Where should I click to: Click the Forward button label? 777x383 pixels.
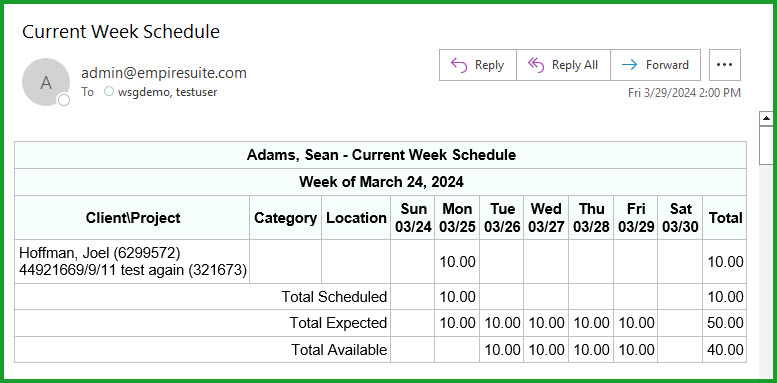[667, 65]
